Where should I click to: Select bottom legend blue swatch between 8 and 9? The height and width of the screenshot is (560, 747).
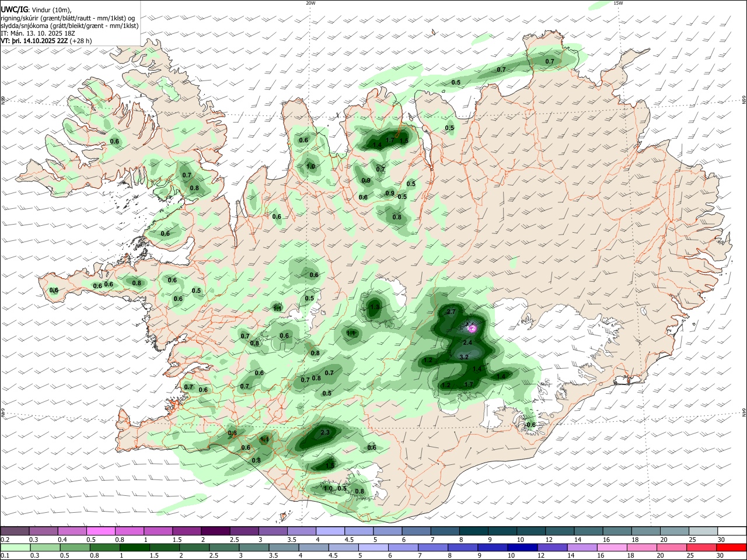(463, 547)
